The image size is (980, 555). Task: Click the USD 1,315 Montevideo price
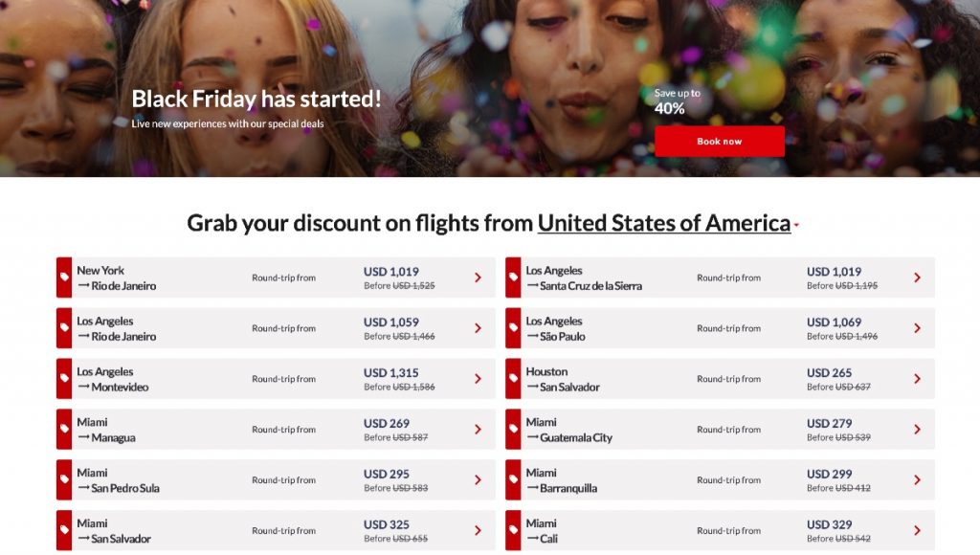[391, 372]
